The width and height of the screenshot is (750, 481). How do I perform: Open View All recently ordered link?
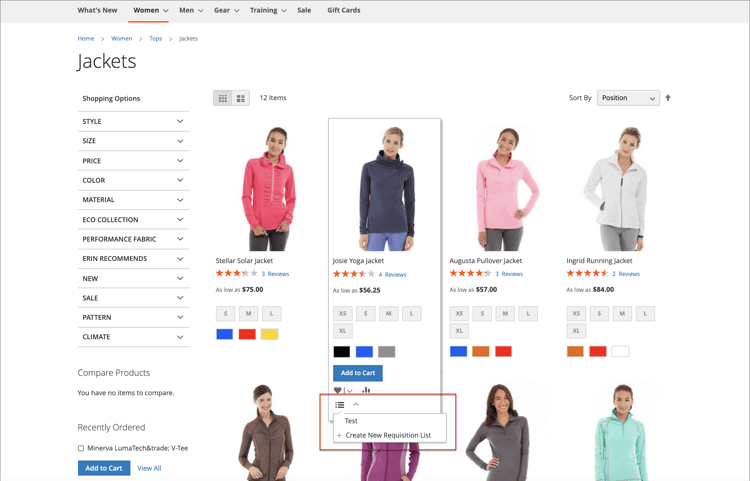[x=149, y=468]
